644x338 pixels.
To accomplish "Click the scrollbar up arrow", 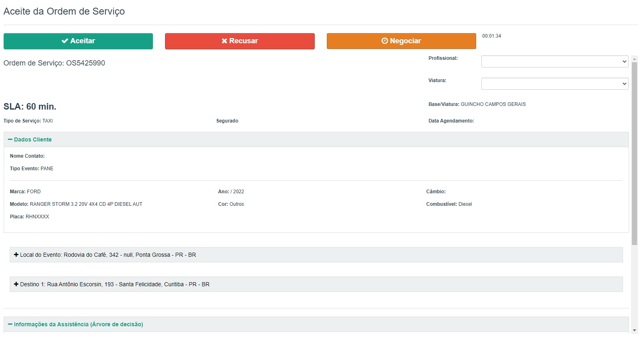I will tap(634, 59).
